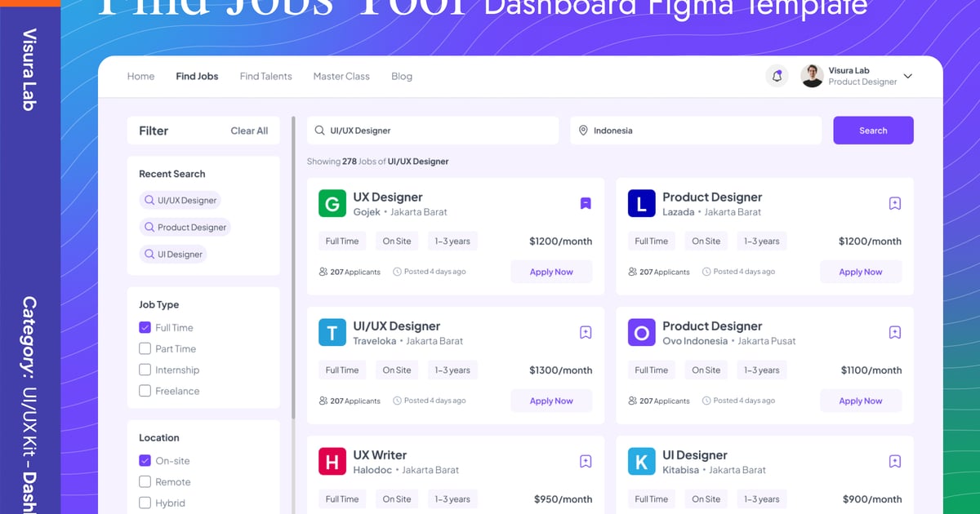Expand the Visura Lab profile dropdown
Viewport: 980px width, 514px height.
[907, 77]
